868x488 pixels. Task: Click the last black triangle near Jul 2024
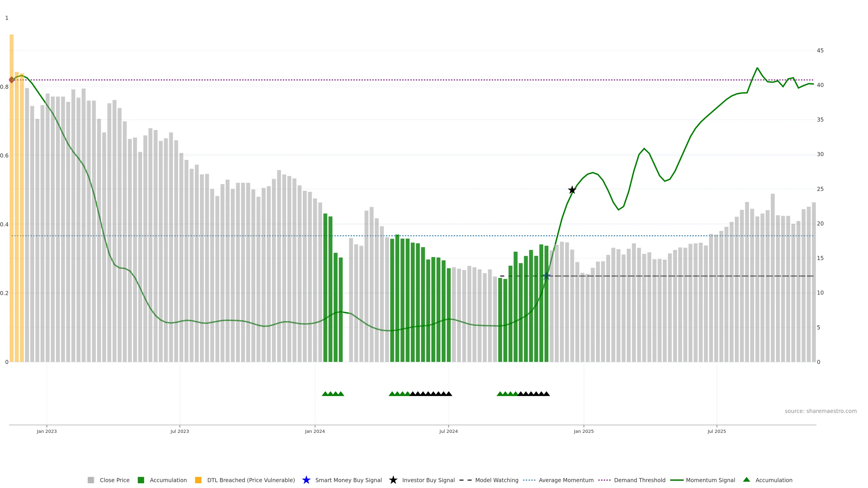pyautogui.click(x=449, y=394)
